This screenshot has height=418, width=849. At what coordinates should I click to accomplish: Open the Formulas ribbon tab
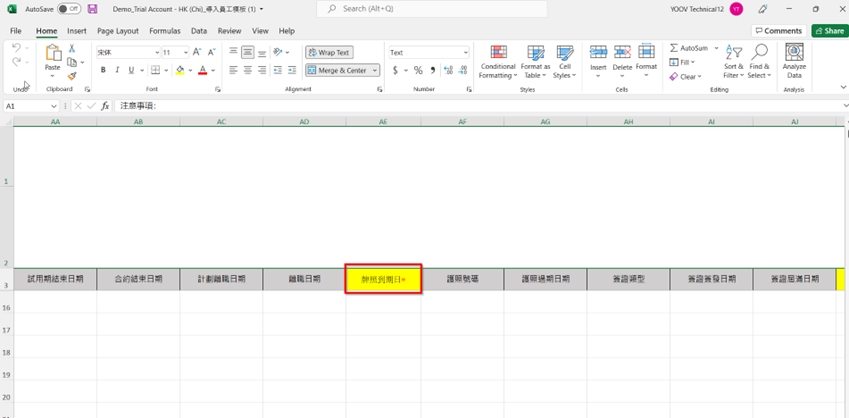[165, 31]
